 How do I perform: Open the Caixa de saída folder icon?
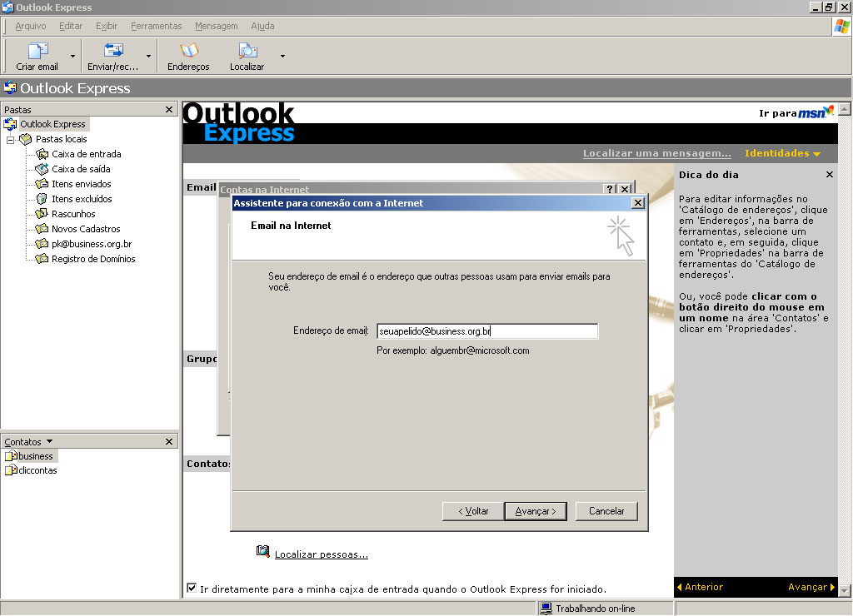pyautogui.click(x=42, y=169)
